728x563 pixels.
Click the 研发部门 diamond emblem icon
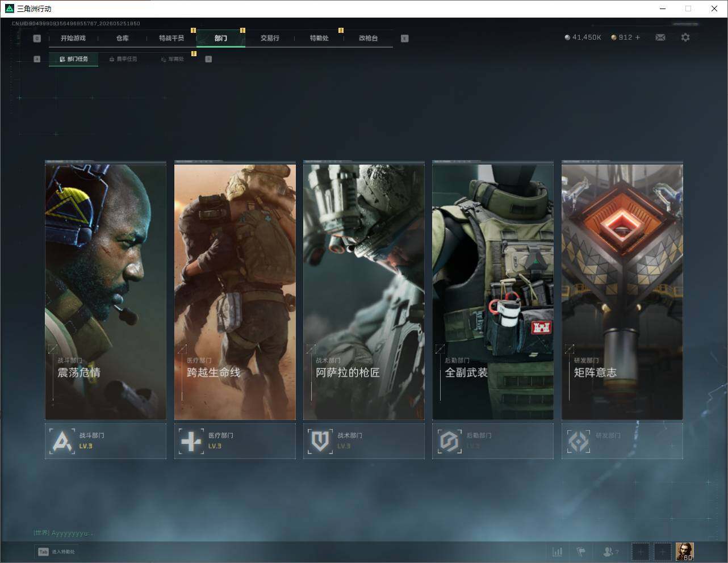(x=579, y=442)
